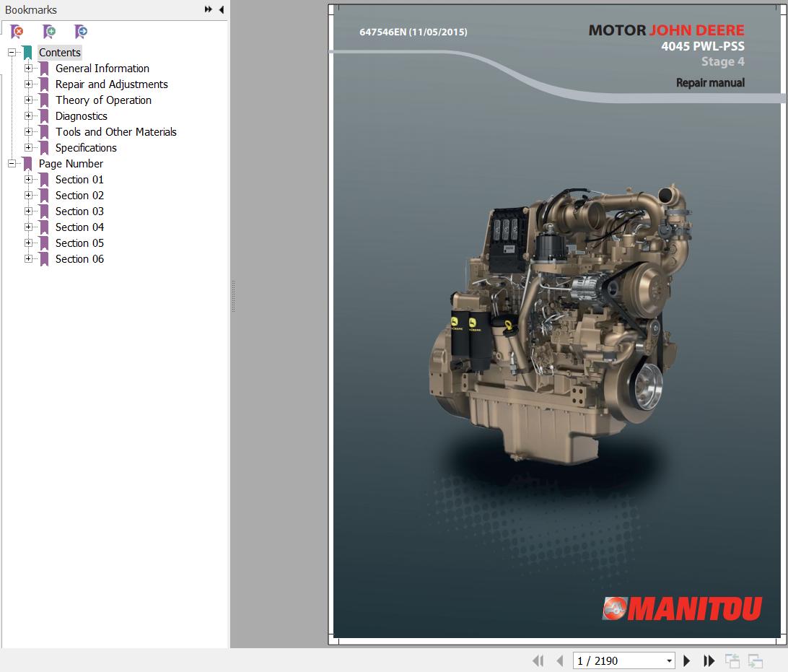This screenshot has height=672, width=788.
Task: Open Repair and Adjustments bookmark
Action: click(x=112, y=84)
